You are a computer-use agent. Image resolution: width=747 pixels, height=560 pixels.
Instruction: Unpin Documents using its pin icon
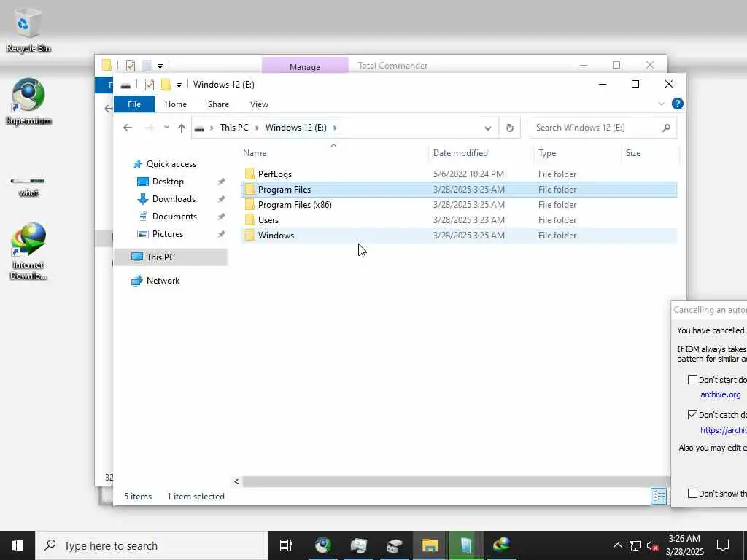221,217
